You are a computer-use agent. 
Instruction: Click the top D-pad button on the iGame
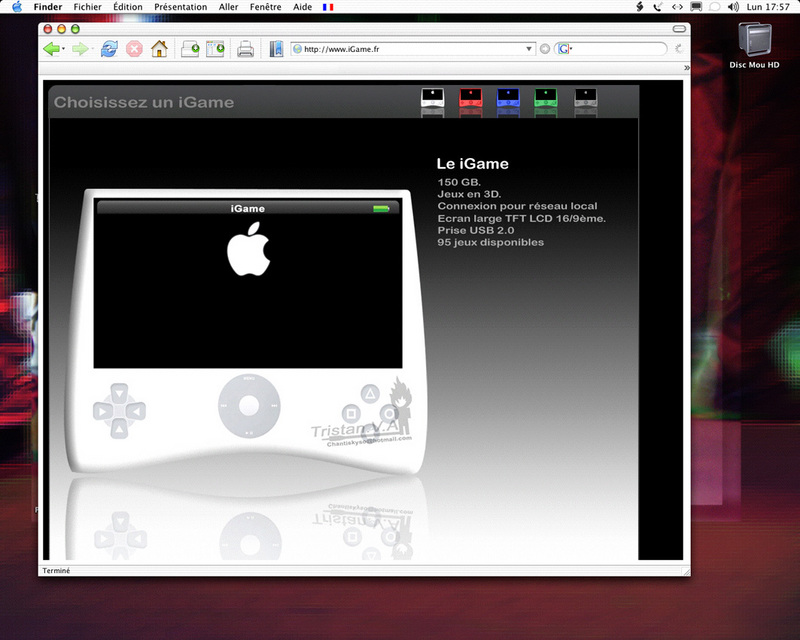tap(119, 393)
